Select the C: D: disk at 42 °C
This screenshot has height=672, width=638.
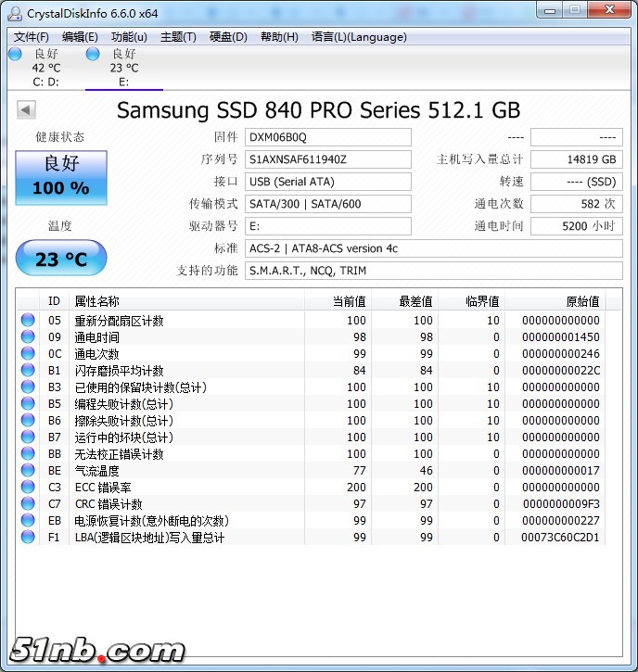(x=45, y=68)
